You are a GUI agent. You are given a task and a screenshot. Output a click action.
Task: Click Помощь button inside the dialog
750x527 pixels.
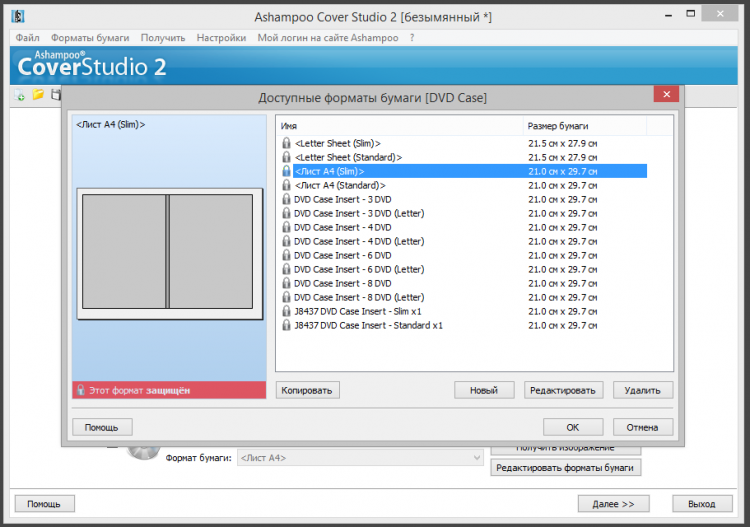102,427
